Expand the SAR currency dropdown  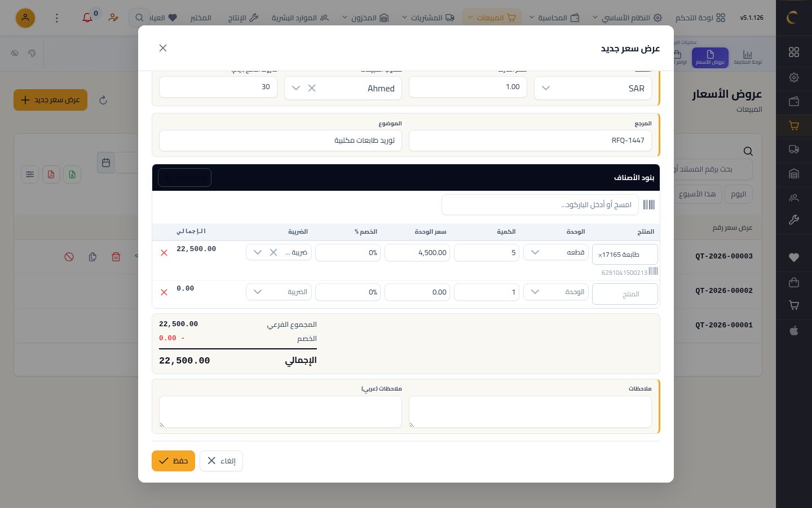point(546,88)
